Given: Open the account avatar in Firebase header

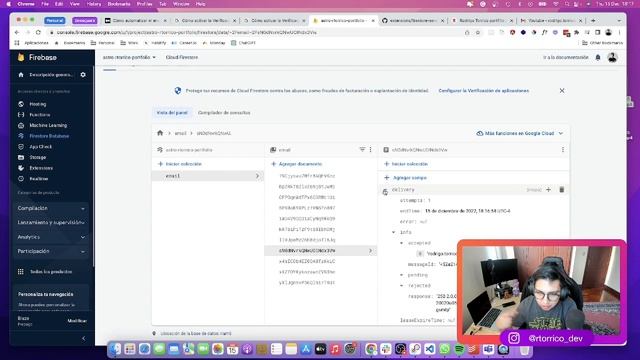Looking at the screenshot, I should pos(612,58).
